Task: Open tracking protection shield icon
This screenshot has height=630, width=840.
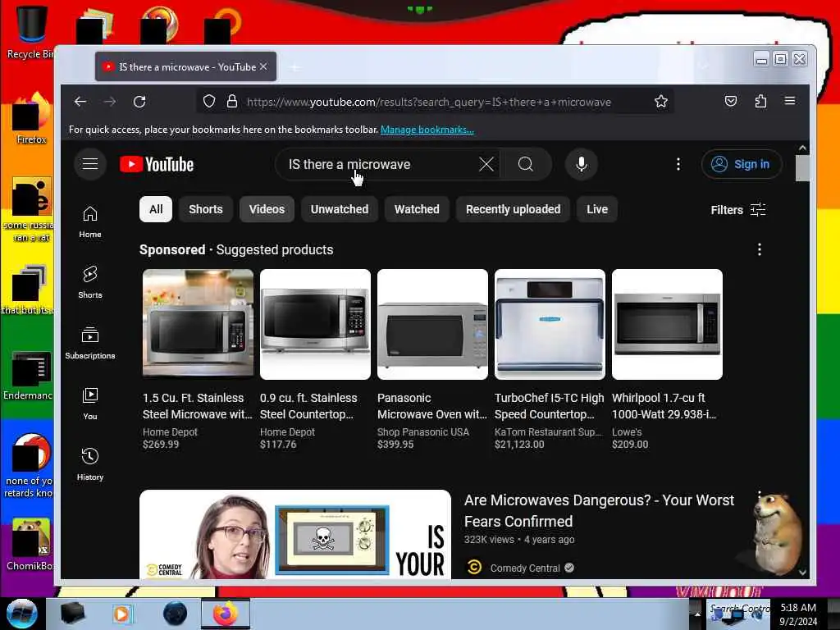Action: click(209, 101)
